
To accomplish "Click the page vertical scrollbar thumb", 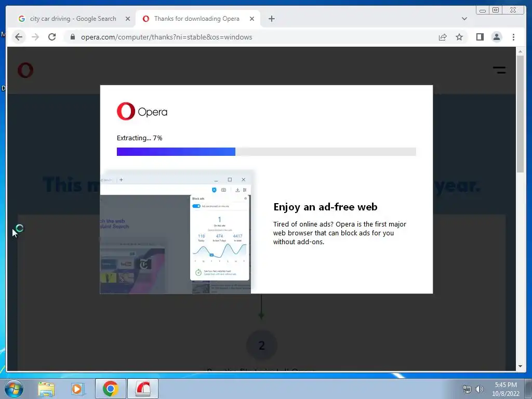I will 520,114.
